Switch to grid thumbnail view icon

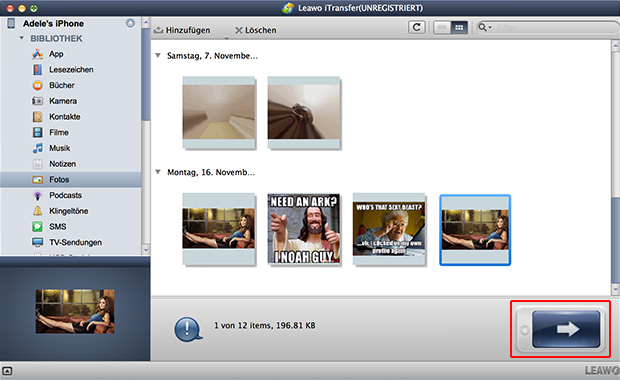point(459,27)
